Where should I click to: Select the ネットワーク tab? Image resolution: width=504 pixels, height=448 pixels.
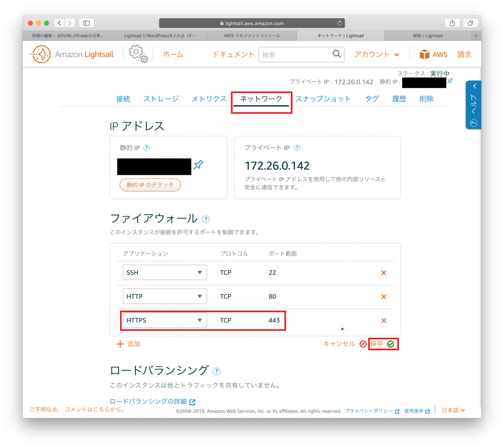[261, 99]
